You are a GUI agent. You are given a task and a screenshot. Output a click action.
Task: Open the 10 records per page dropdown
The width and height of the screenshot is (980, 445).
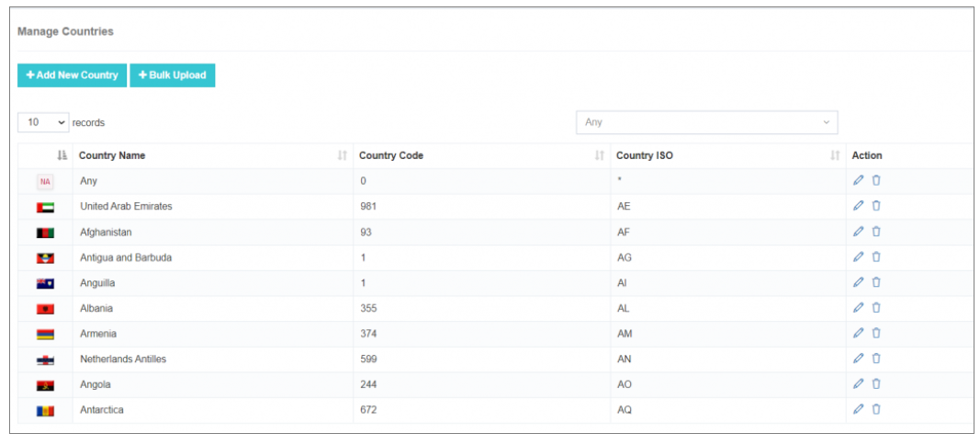coord(43,122)
